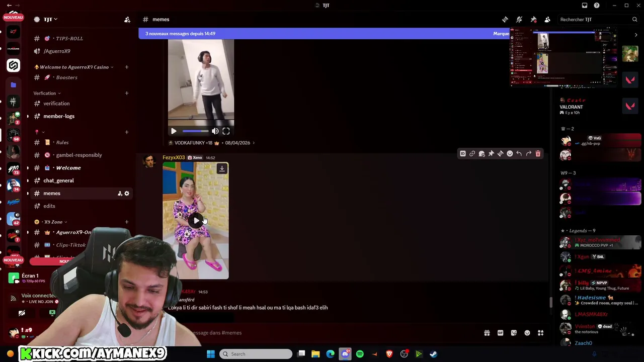
Task: Open member LMASMK48Xr profile
Action: pos(600,315)
